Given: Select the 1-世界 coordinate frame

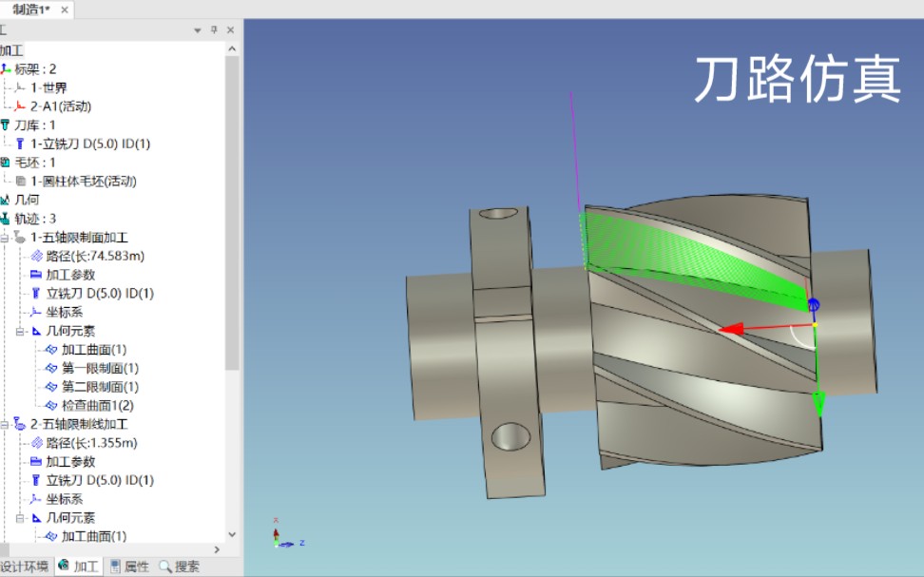Looking at the screenshot, I should [48, 87].
